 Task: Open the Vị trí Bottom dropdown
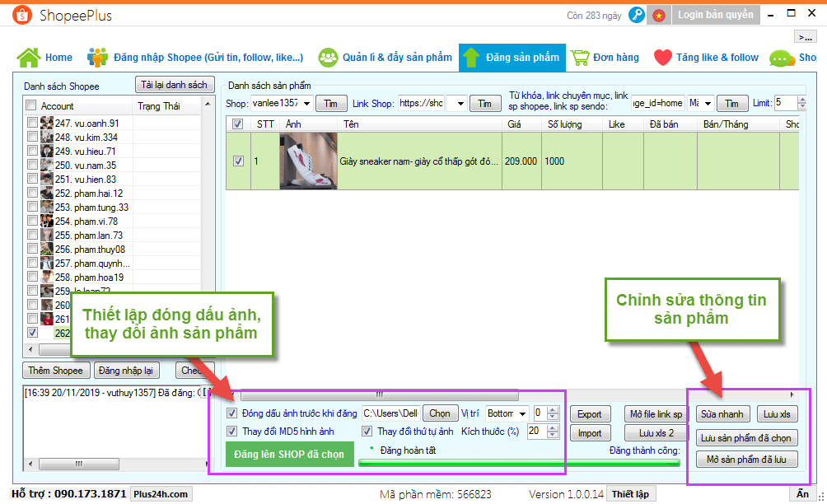click(522, 413)
